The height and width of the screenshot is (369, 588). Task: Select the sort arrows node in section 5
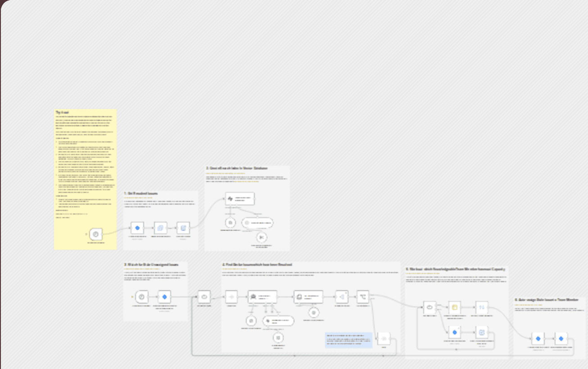coord(482,307)
